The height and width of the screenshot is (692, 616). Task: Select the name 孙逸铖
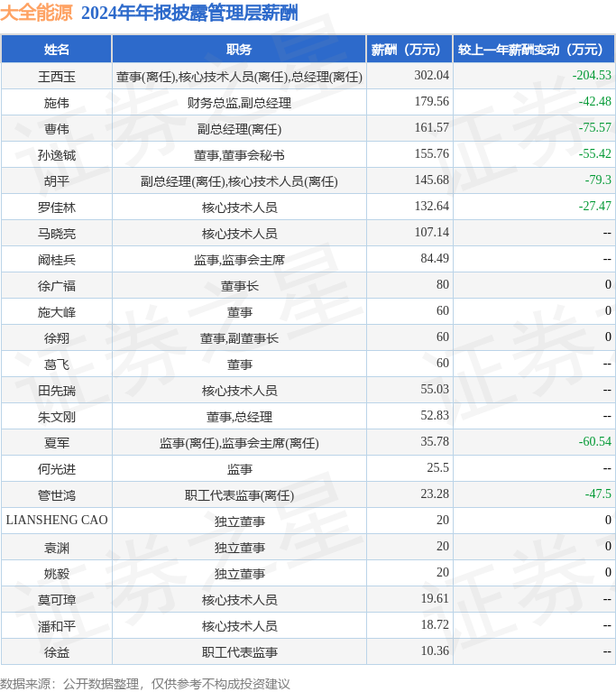pos(57,155)
